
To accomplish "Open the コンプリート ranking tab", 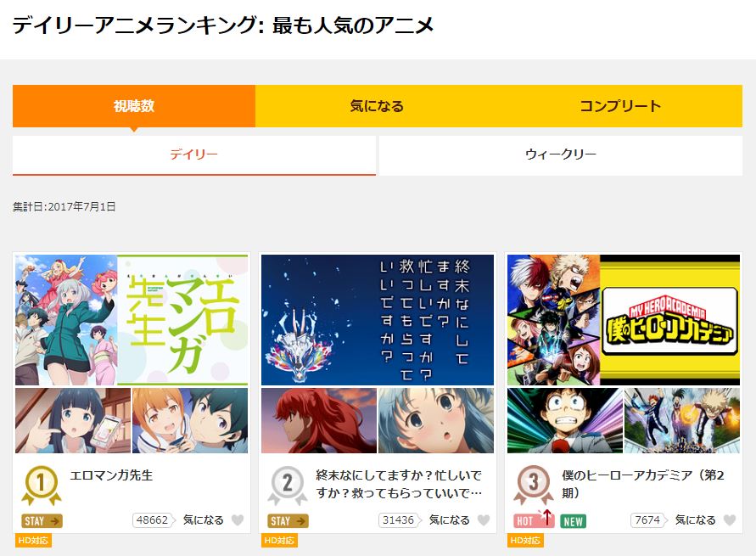I will [x=620, y=106].
